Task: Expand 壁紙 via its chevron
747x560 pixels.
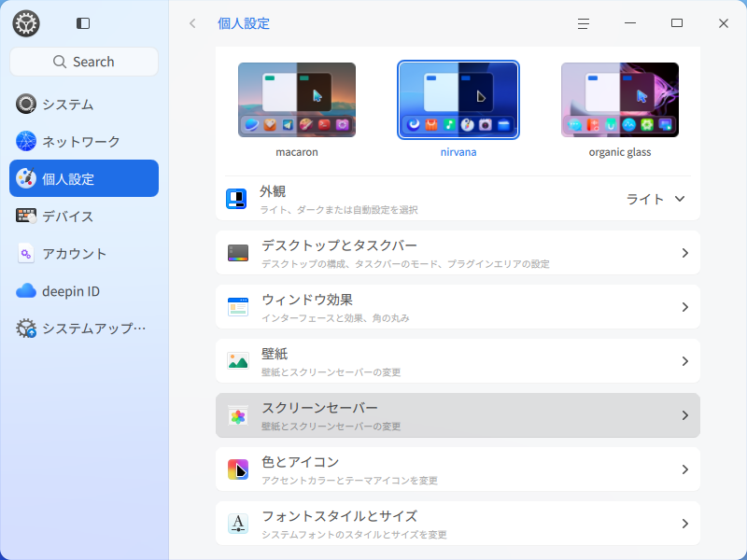Action: click(685, 361)
